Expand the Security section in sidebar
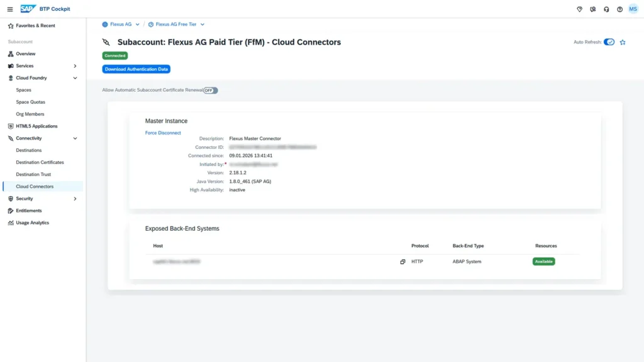Screen dimensions: 644x362 (x=75, y=199)
